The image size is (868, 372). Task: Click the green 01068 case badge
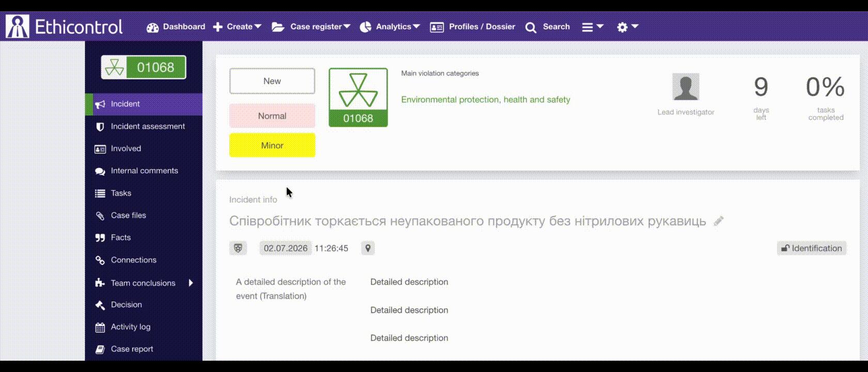[x=144, y=67]
